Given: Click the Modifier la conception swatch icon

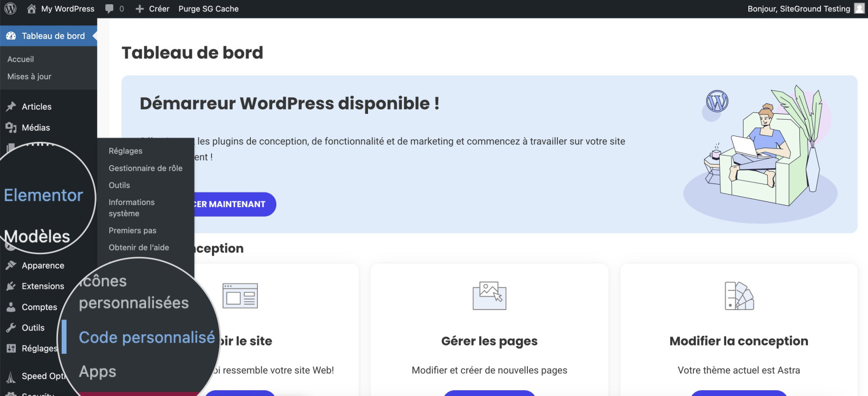Looking at the screenshot, I should [739, 296].
